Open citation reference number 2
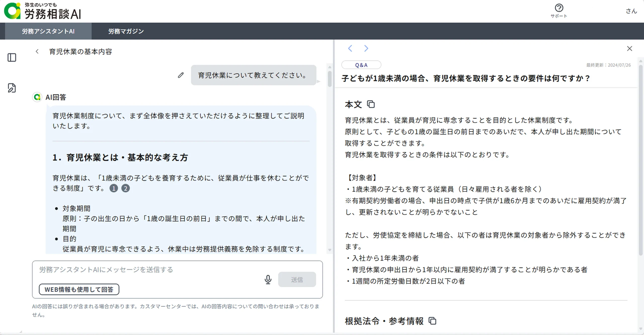The height and width of the screenshot is (335, 644). coord(126,188)
